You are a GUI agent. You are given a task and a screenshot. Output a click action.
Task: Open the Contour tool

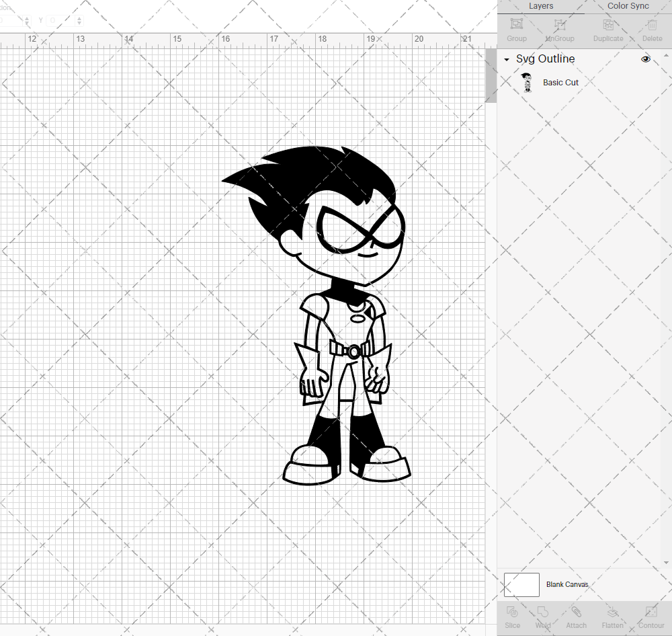pyautogui.click(x=650, y=615)
